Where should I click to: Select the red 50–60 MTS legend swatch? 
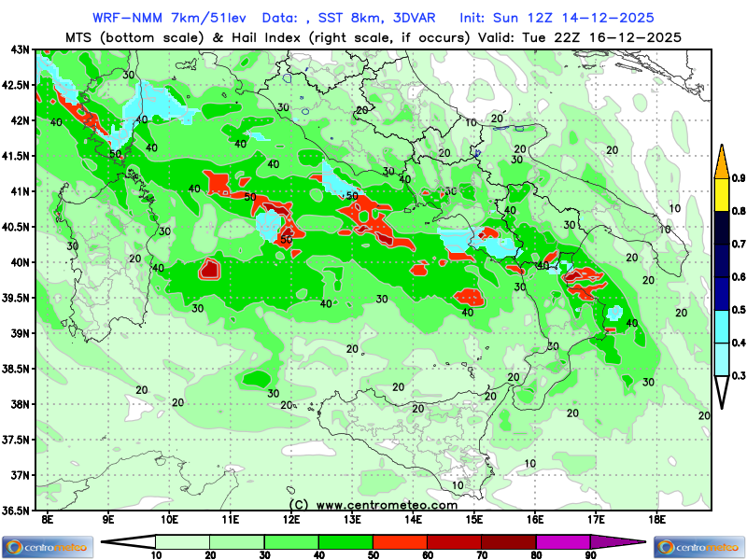tap(400, 541)
